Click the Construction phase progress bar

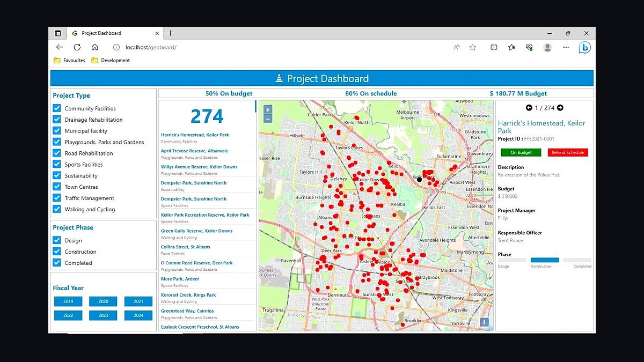pyautogui.click(x=545, y=260)
